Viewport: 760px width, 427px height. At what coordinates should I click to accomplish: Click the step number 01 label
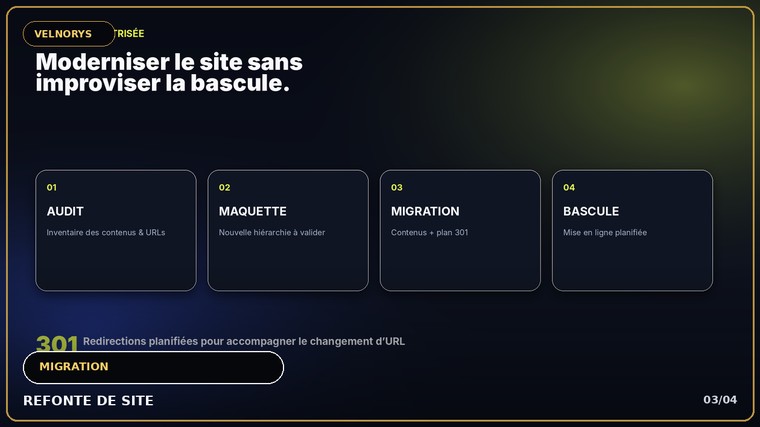pyautogui.click(x=51, y=188)
